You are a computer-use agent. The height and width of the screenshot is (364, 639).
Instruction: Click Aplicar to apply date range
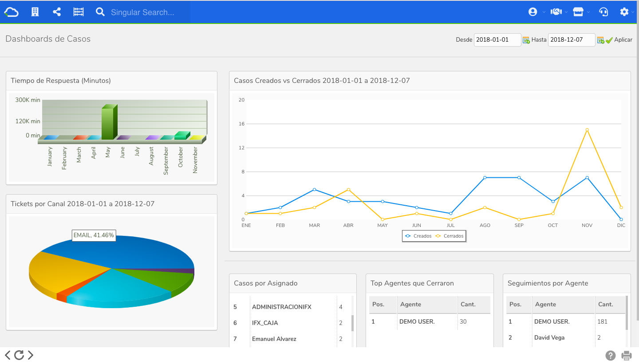(619, 40)
